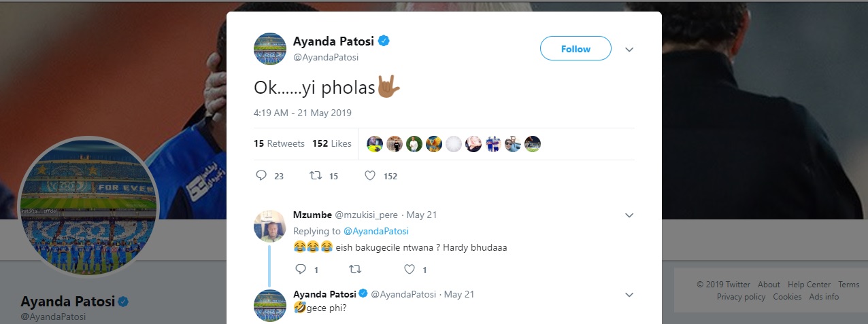Expand options chevron on 'gece phi?' reply
Screen dimensions: 868x324
coord(629,295)
